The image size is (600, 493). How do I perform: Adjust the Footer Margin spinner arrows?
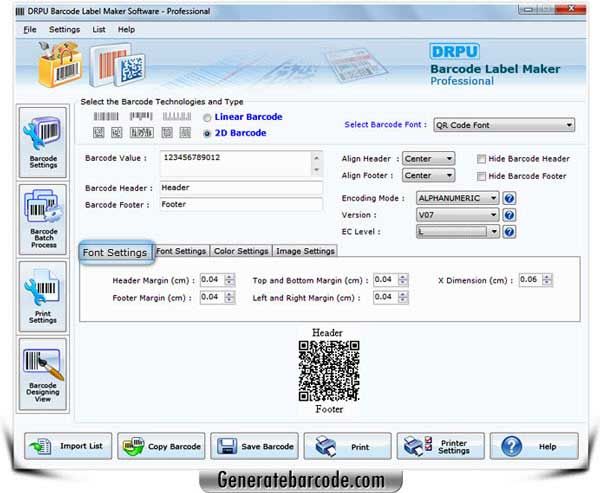pyautogui.click(x=230, y=297)
